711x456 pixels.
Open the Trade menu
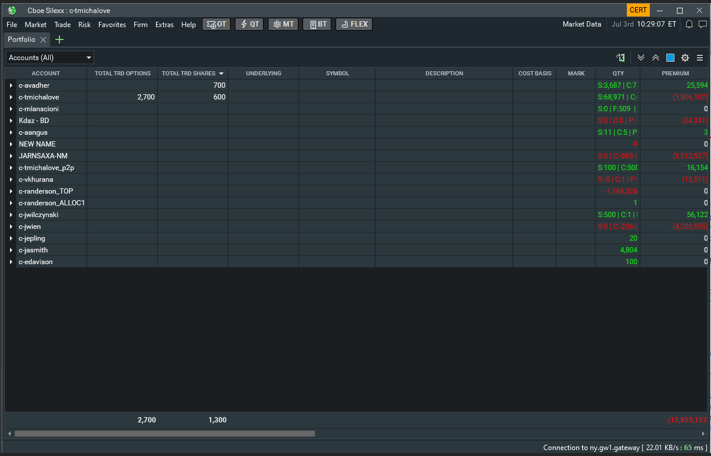pos(62,24)
